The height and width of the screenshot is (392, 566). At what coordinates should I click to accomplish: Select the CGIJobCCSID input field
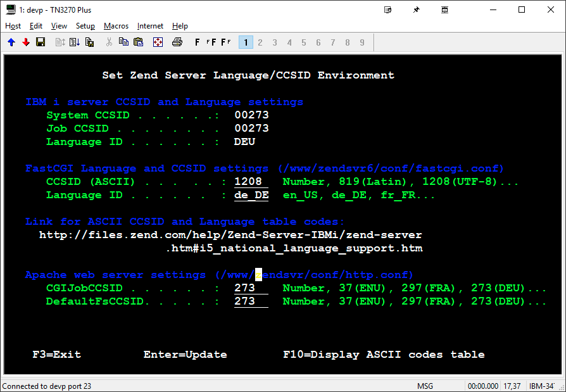(251, 288)
